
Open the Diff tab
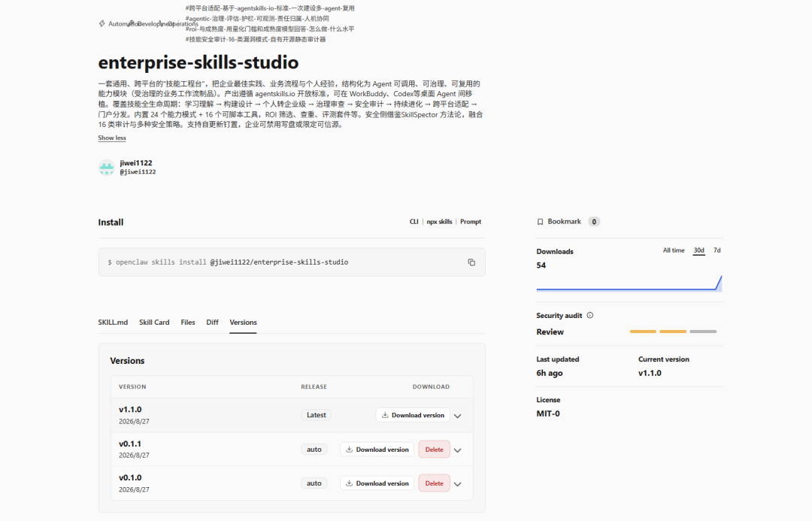[212, 322]
